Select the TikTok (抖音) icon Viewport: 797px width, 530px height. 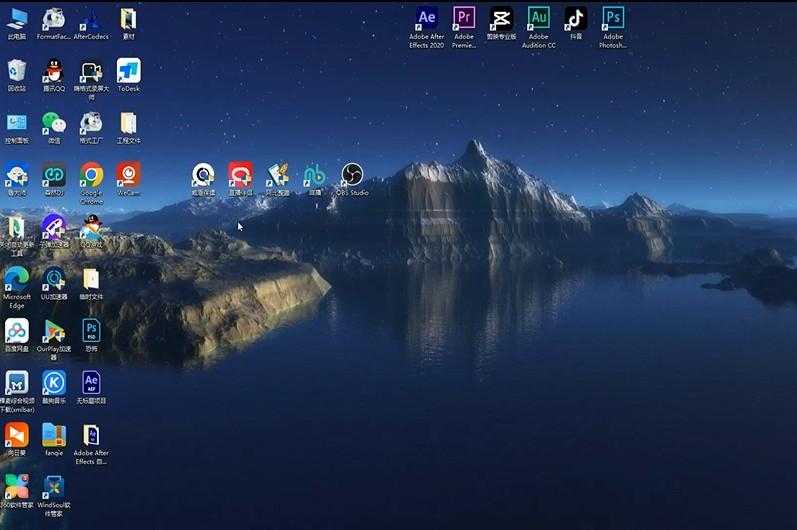point(575,19)
